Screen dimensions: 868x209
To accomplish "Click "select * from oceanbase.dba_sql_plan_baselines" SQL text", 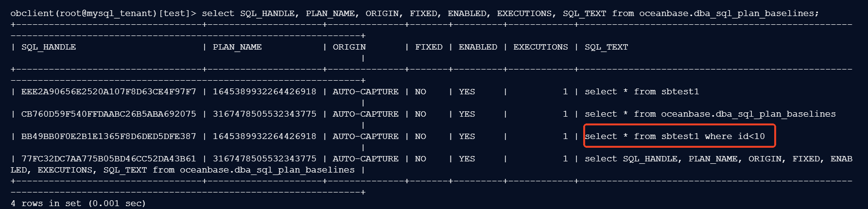I will pos(710,114).
